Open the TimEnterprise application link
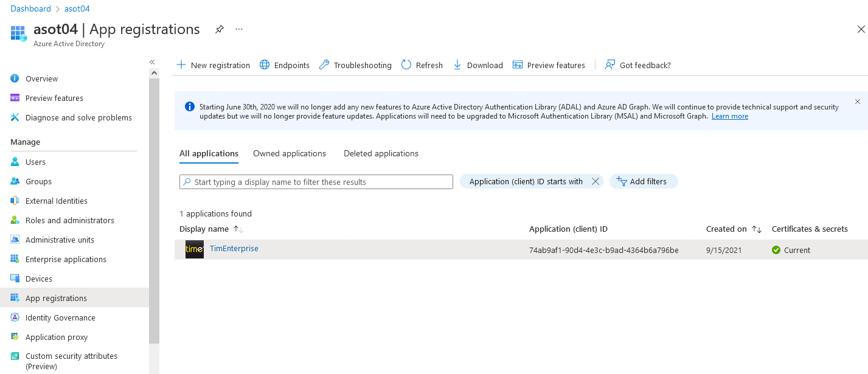Viewport: 868px width, 374px height. (x=234, y=249)
